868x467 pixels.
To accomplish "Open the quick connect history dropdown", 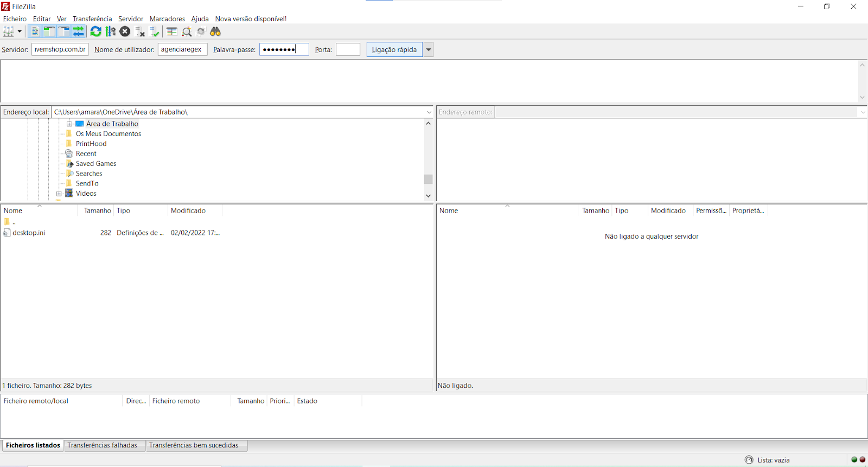I will 429,49.
